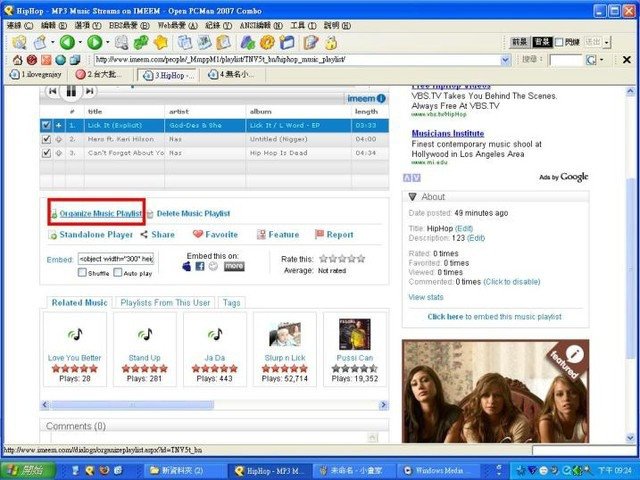This screenshot has height=480, width=640.
Task: Enable the Auto play checkbox
Action: tap(118, 272)
